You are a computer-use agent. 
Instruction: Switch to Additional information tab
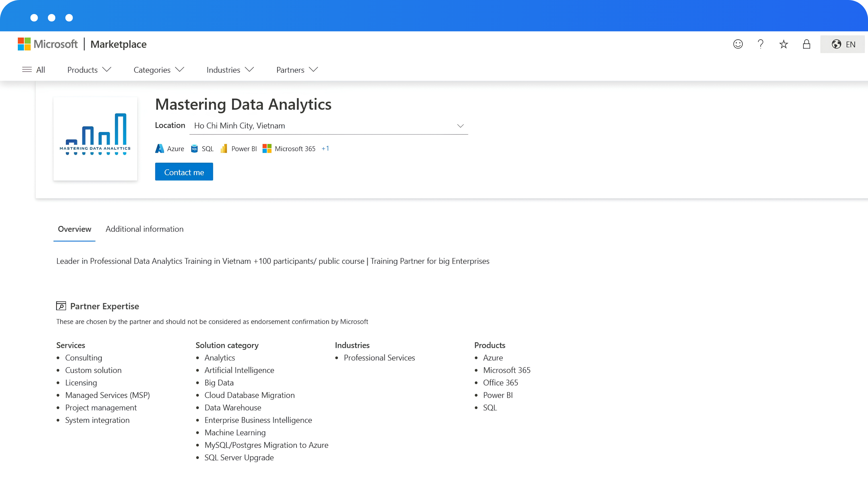click(x=144, y=229)
